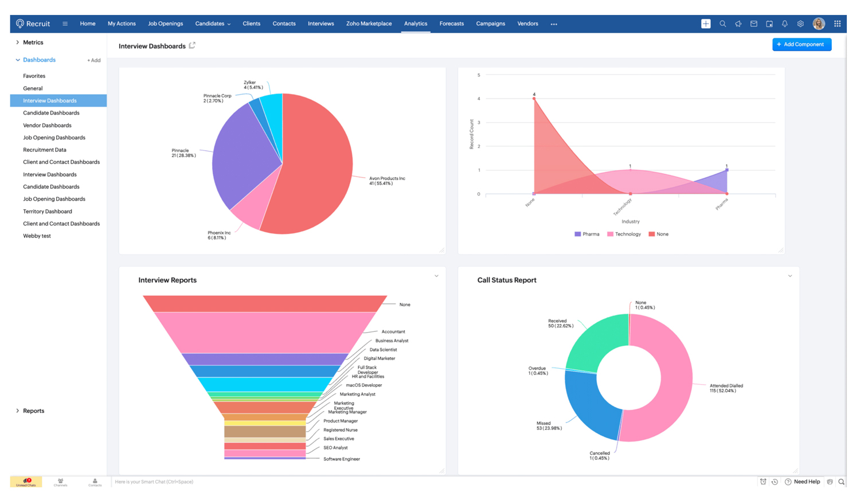Open the apps grid icon top right
The width and height of the screenshot is (860, 504).
point(838,24)
